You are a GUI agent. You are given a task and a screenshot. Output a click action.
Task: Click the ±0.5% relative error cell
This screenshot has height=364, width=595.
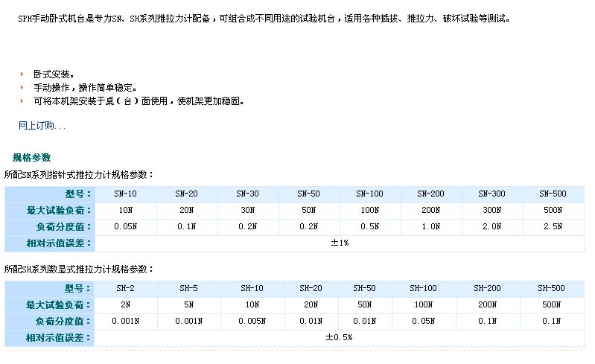point(339,337)
